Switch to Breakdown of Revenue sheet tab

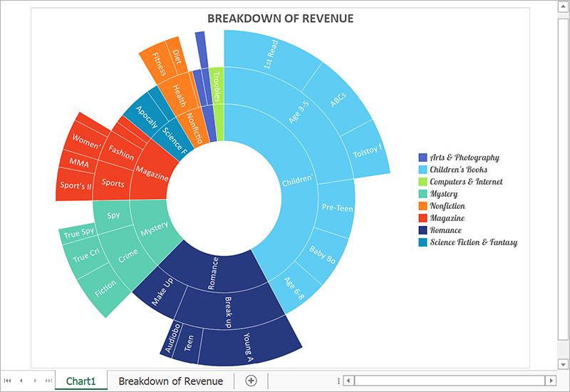(170, 381)
